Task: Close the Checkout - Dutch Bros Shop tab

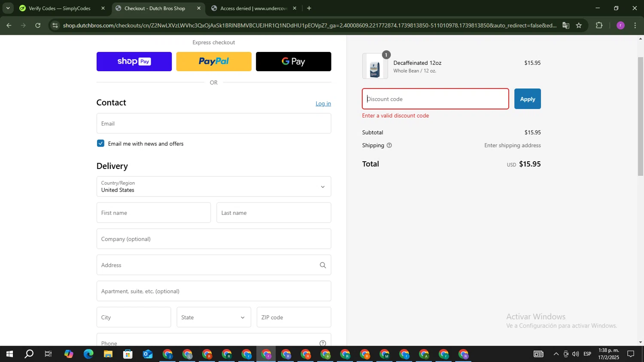Action: [199, 8]
